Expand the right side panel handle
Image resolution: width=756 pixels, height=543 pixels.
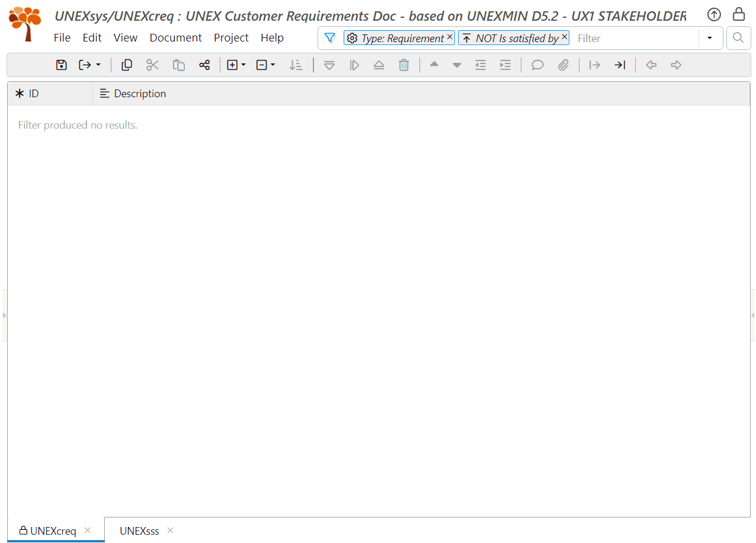pos(752,315)
